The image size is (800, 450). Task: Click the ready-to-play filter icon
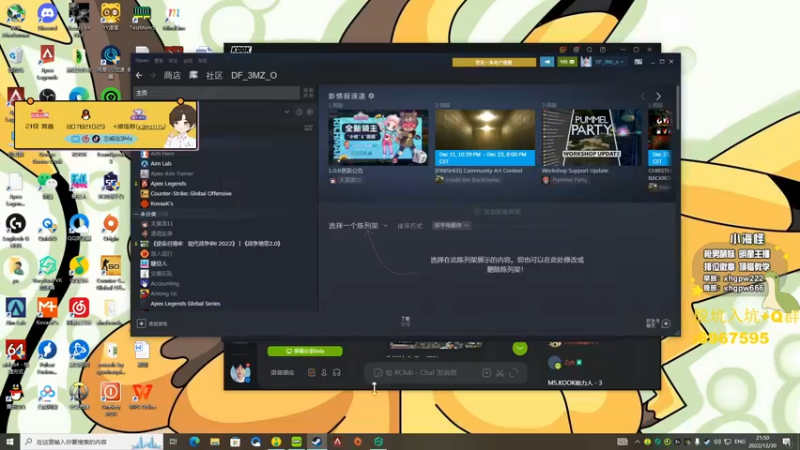pos(310,112)
